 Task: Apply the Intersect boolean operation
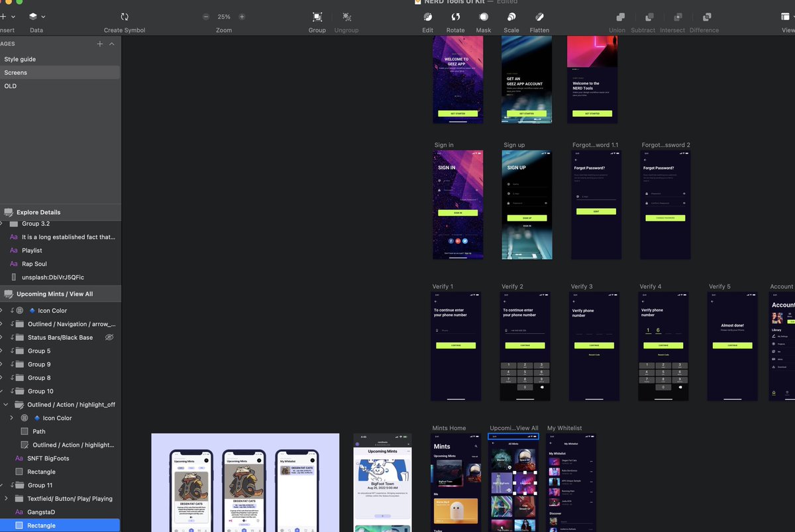[x=678, y=17]
